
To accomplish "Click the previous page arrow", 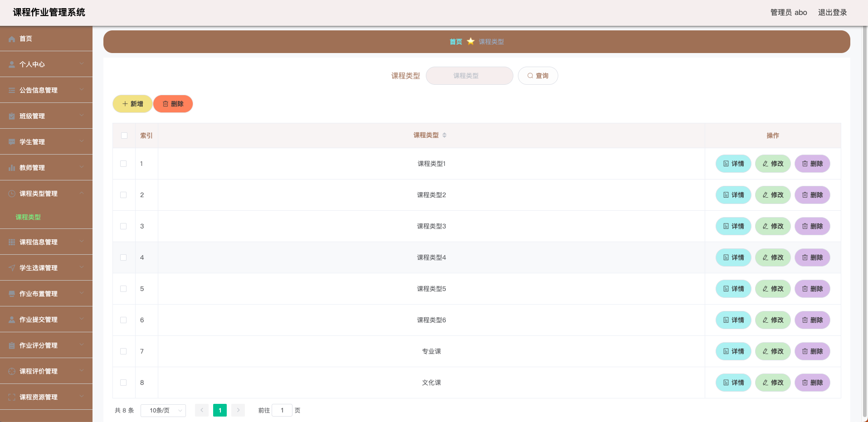I will point(202,410).
